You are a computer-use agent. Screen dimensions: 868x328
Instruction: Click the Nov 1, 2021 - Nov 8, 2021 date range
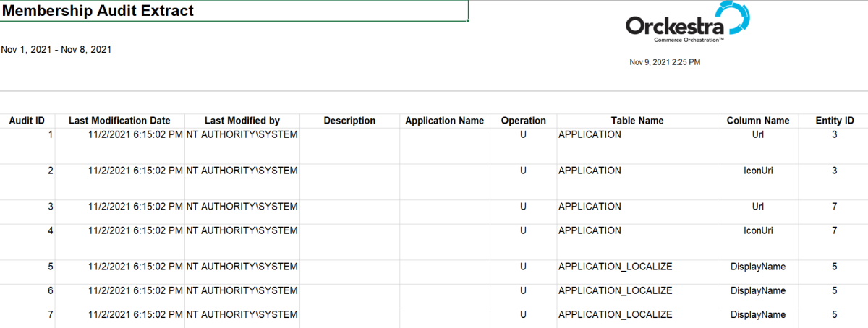[56, 50]
